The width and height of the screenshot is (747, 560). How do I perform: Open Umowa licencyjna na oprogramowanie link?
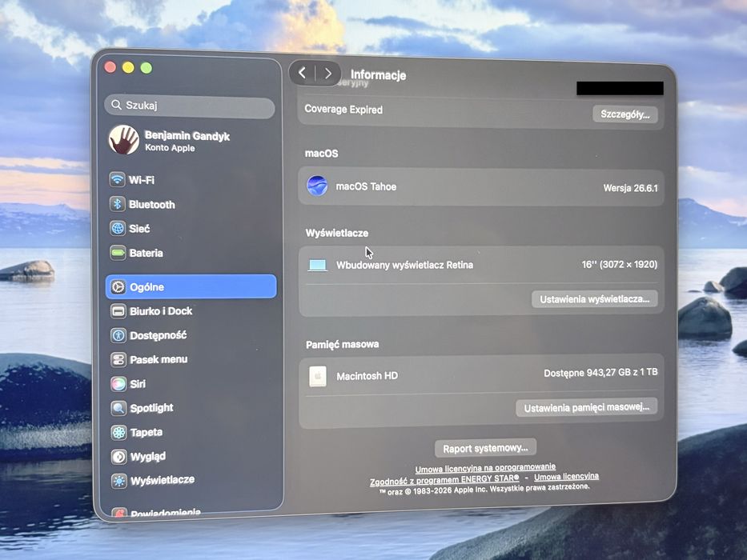click(485, 469)
